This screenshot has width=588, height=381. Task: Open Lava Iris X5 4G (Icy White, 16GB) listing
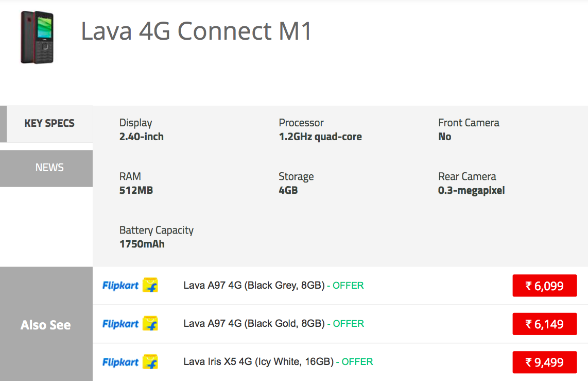pyautogui.click(x=258, y=362)
